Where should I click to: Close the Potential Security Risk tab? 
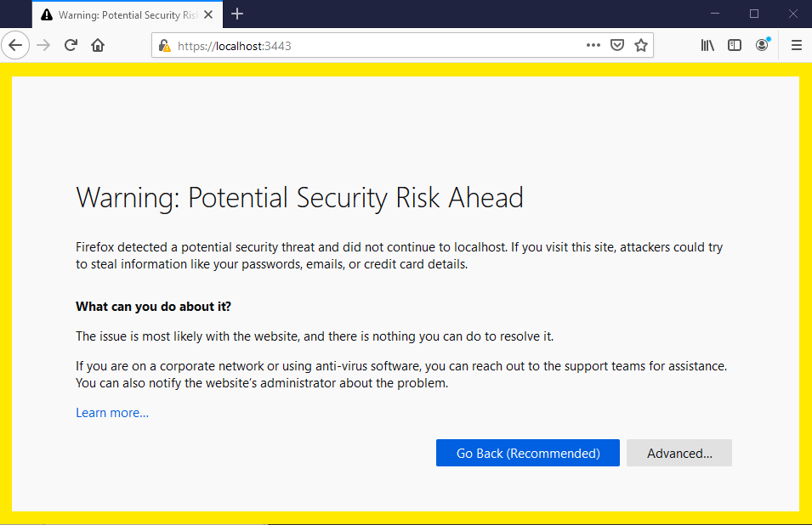pos(208,15)
